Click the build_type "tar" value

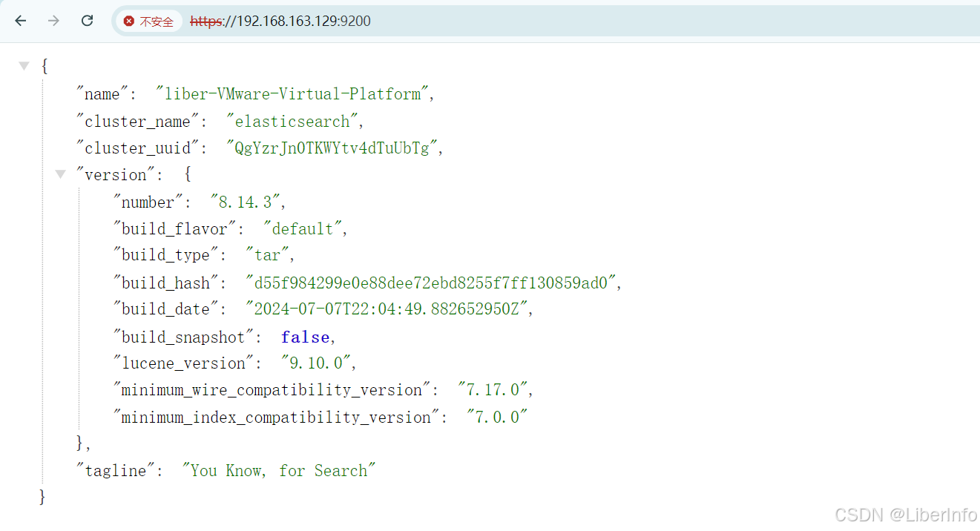[267, 256]
